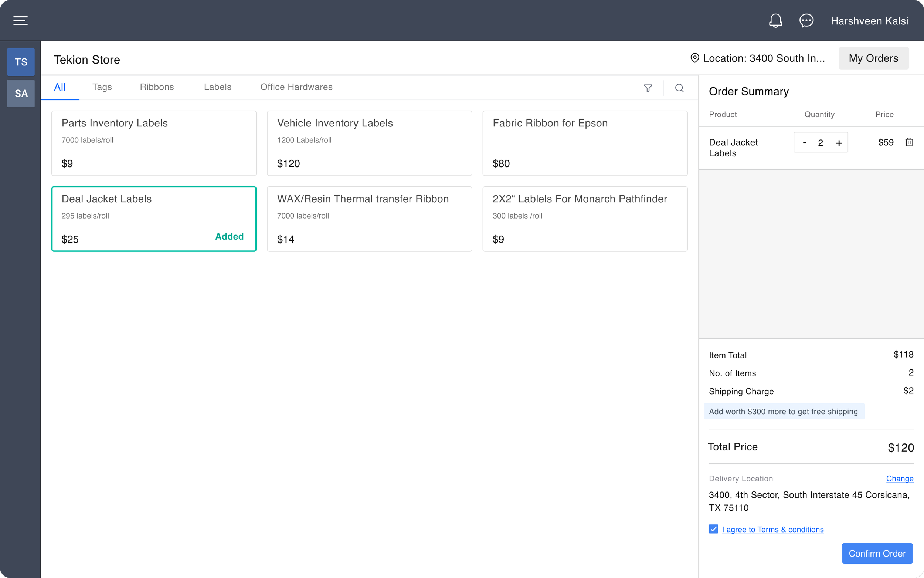Click the Deal Jacket Labels $25 price
This screenshot has height=578, width=924.
click(70, 239)
